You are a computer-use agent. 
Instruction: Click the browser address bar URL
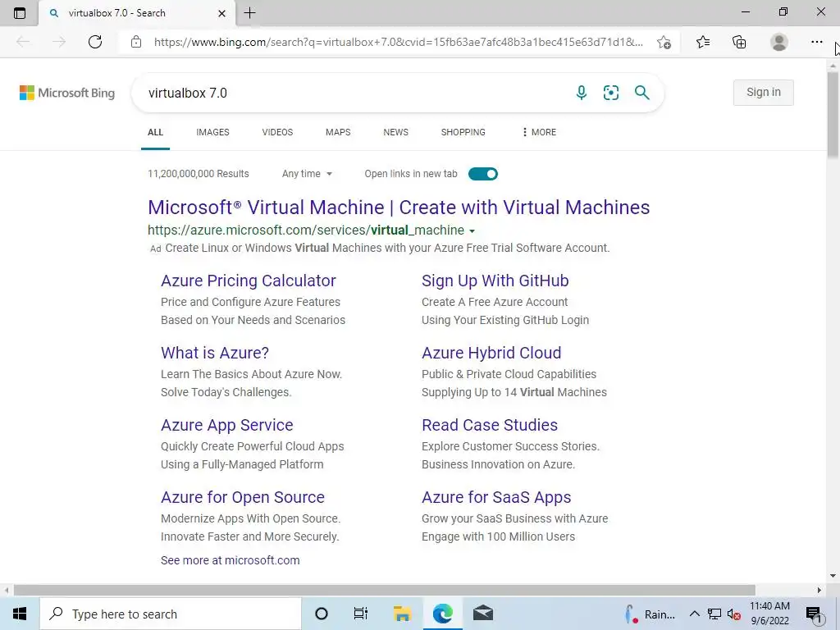[399, 42]
